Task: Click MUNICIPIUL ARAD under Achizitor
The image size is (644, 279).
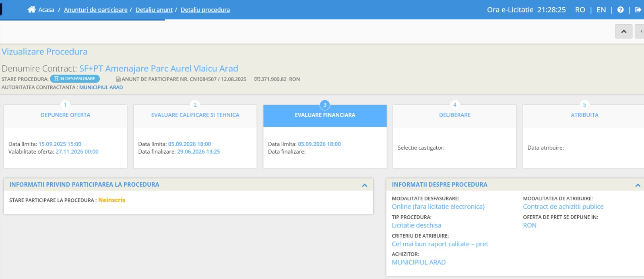Action: click(x=419, y=262)
